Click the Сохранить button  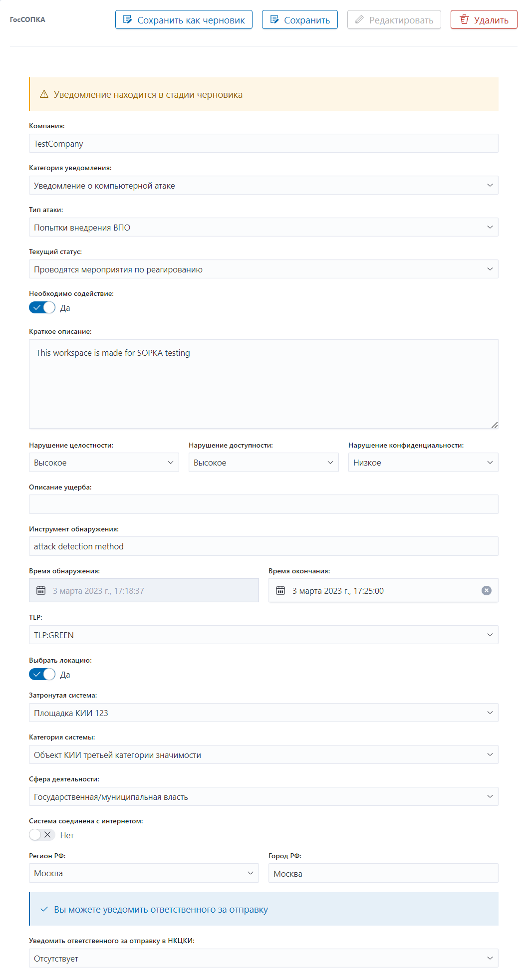tap(300, 19)
